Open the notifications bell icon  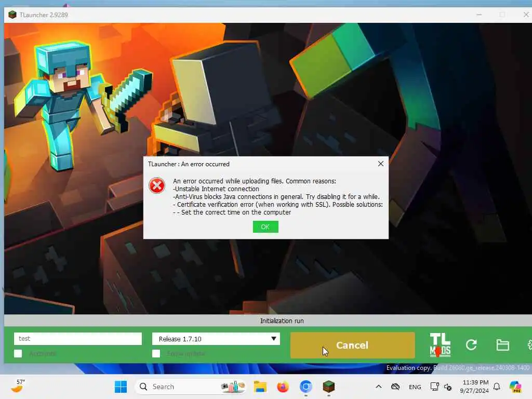pos(497,387)
